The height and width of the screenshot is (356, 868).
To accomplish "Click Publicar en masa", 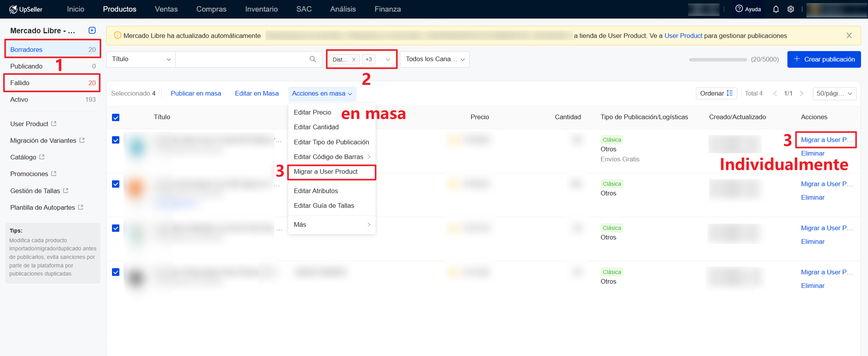I will (196, 93).
